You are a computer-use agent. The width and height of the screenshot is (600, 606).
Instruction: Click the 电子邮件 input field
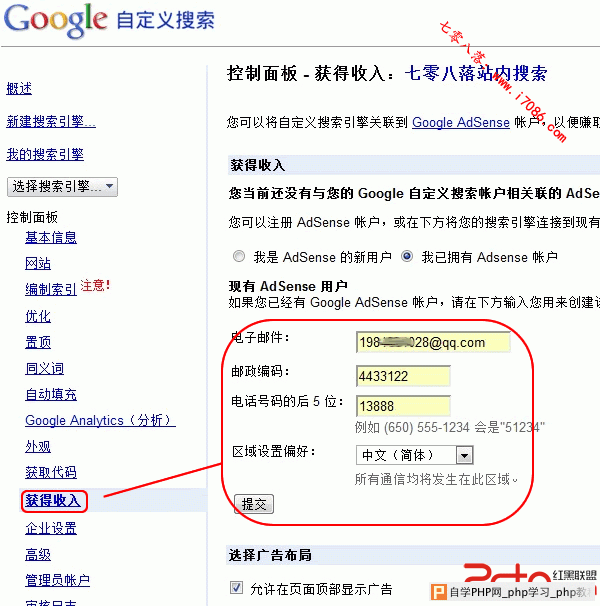pyautogui.click(x=433, y=342)
